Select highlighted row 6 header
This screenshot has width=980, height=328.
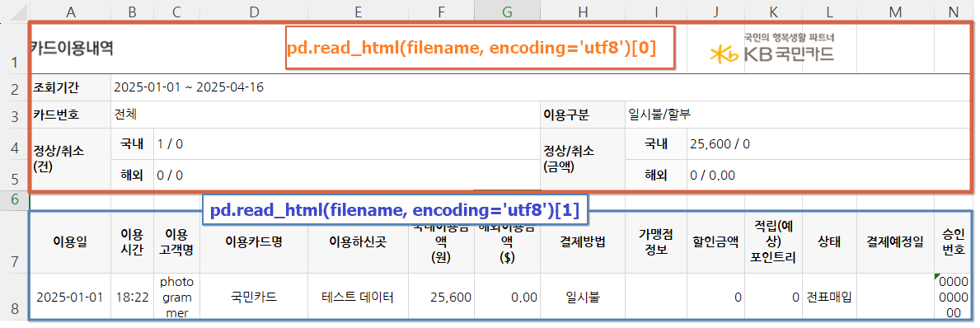[14, 200]
